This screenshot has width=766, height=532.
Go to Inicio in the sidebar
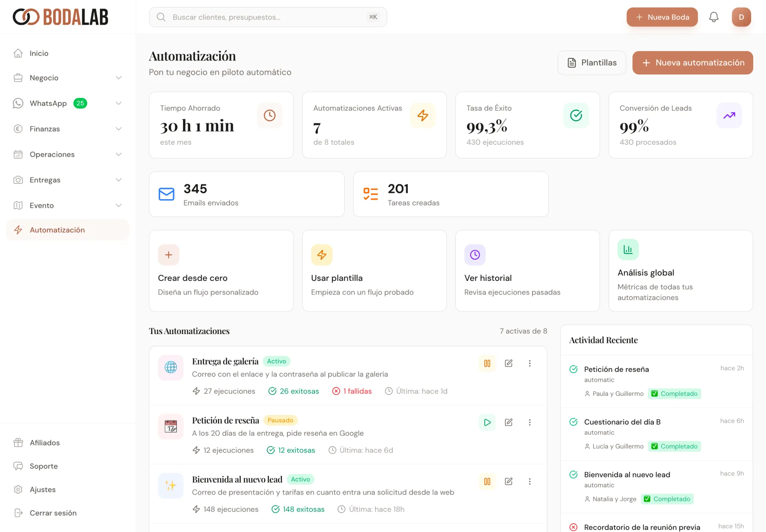(68, 53)
